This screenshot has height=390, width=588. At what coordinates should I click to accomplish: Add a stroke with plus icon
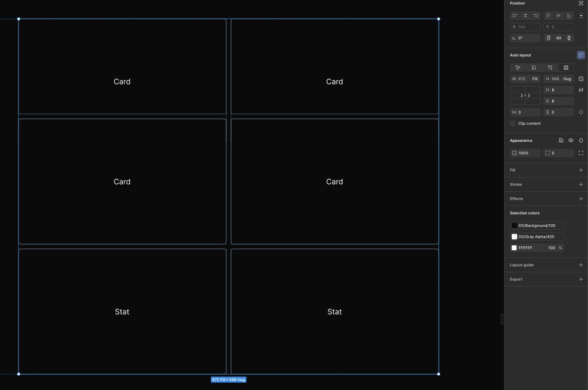(581, 184)
